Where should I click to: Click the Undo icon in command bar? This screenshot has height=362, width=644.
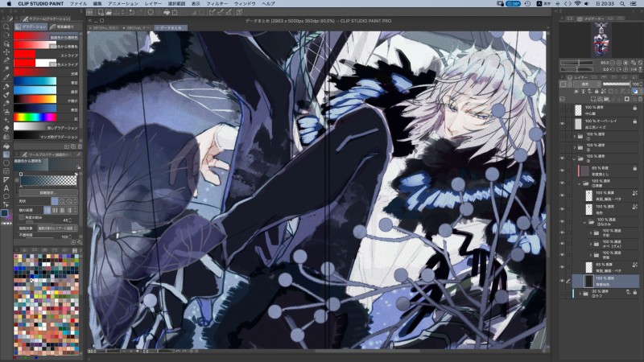tap(131, 12)
